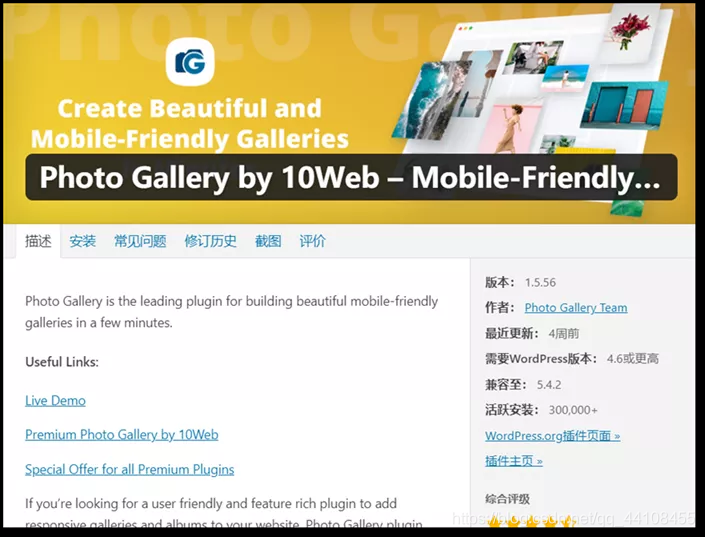Open the 常见问题 tab
Viewport: 705px width, 537px height.
[140, 241]
